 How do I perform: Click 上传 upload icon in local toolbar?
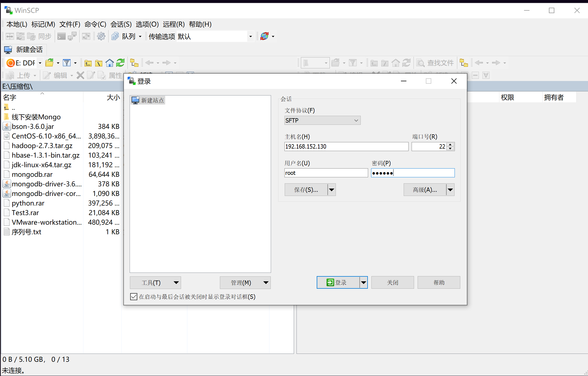(10, 75)
